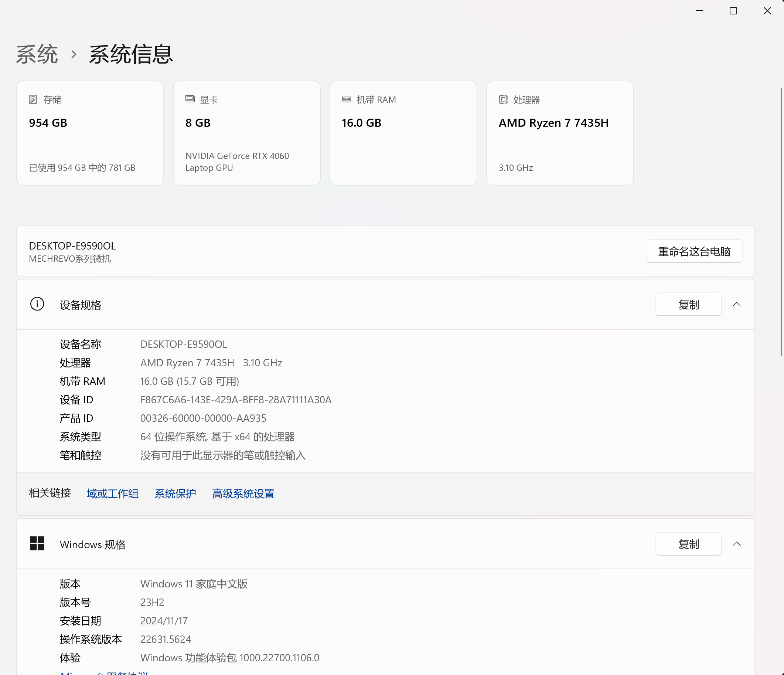This screenshot has width=784, height=675.
Task: Maximize the settings window
Action: tap(733, 11)
